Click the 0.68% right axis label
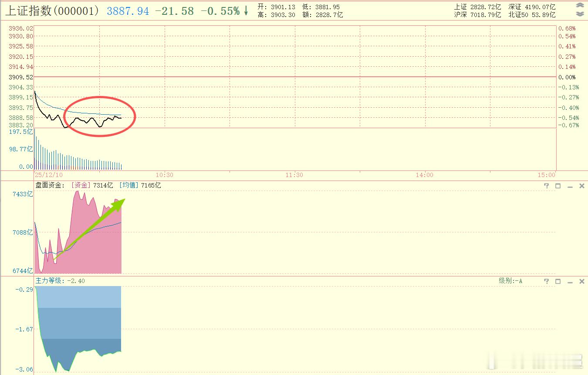 coord(567,28)
